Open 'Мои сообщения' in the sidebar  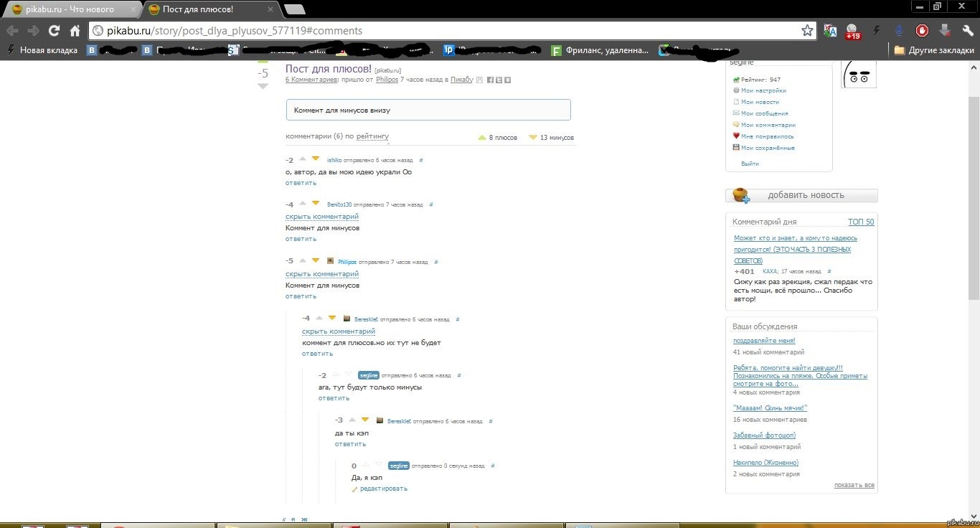pyautogui.click(x=765, y=113)
